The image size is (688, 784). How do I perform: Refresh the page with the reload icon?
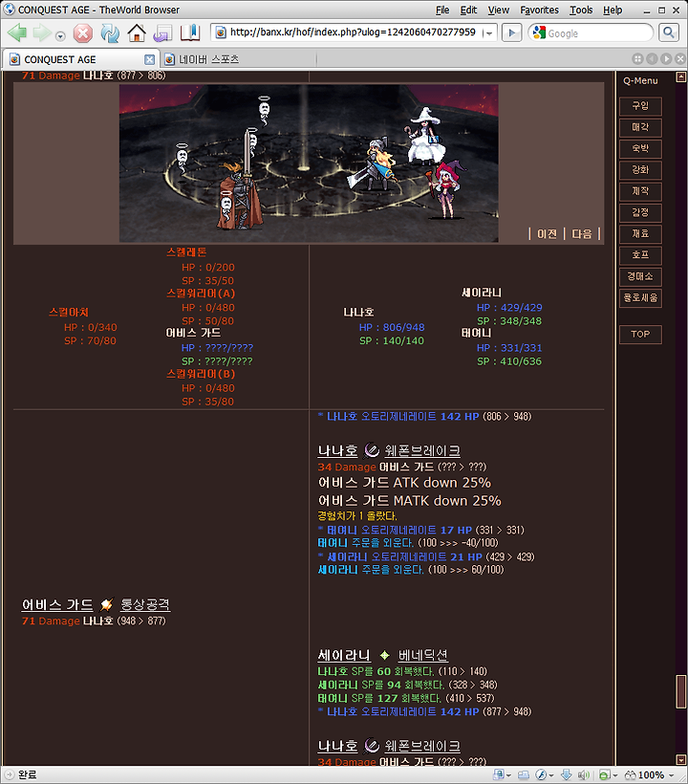coord(110,33)
